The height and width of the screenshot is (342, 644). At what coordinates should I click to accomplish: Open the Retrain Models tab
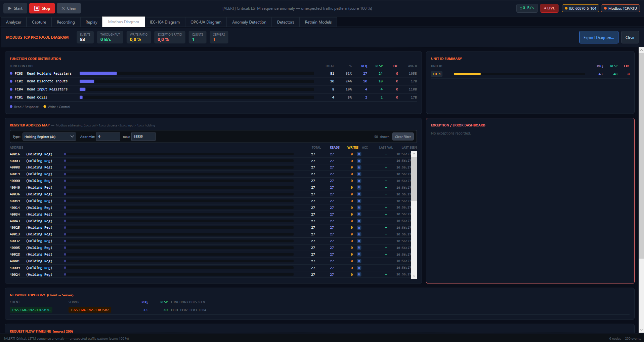[318, 22]
